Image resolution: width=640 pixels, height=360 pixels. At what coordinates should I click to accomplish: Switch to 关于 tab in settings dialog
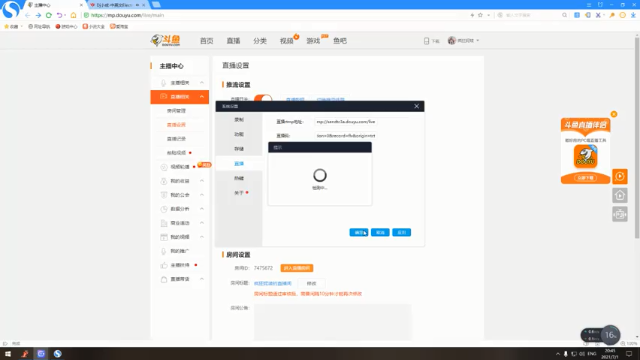(x=239, y=193)
